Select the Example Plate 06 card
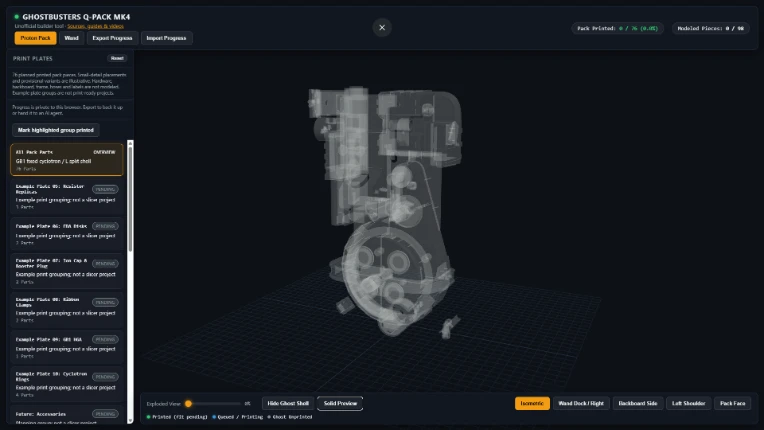The width and height of the screenshot is (764, 430). 67,234
